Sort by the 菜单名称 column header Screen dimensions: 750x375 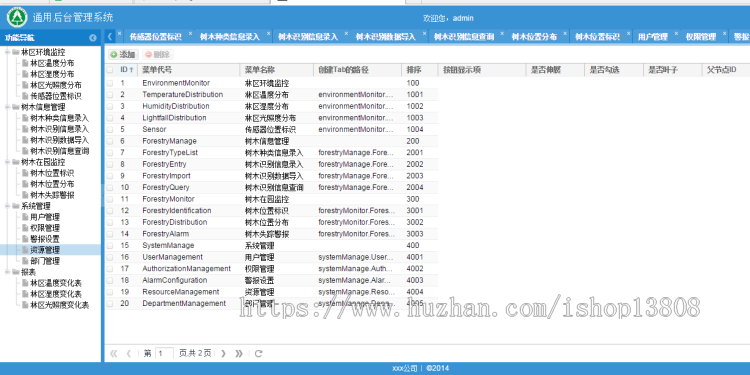pyautogui.click(x=277, y=70)
